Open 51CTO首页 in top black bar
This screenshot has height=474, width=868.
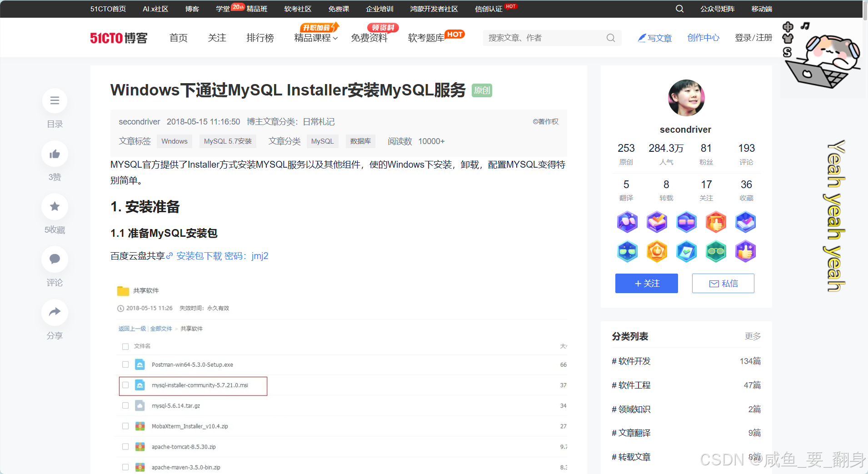pos(108,9)
